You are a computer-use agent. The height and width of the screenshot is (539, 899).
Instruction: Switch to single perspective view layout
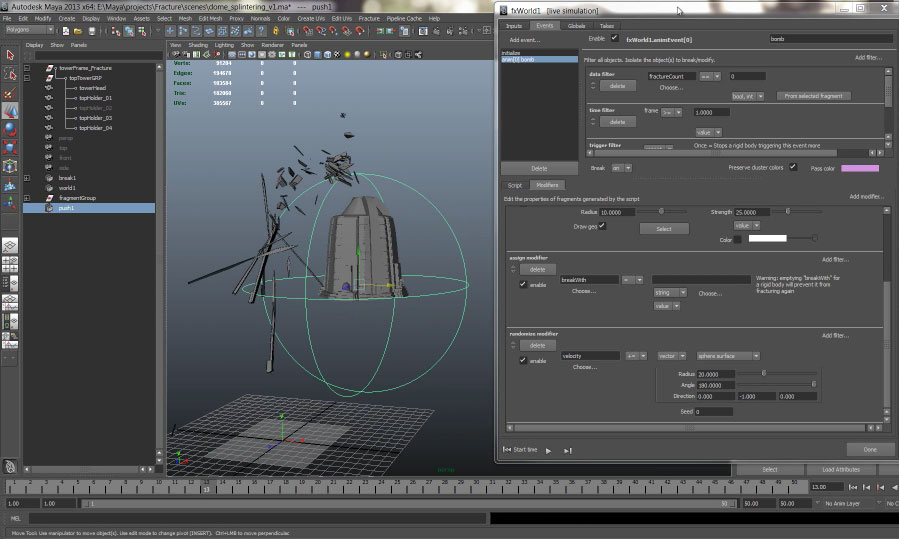coord(10,246)
